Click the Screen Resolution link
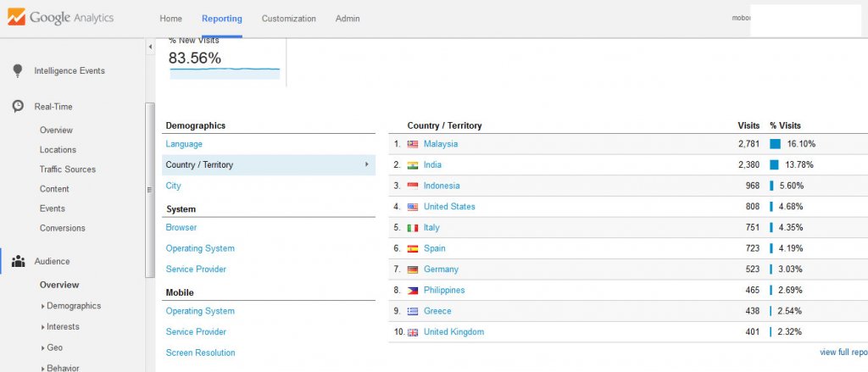Screen dimensions: 868x372 coord(200,353)
